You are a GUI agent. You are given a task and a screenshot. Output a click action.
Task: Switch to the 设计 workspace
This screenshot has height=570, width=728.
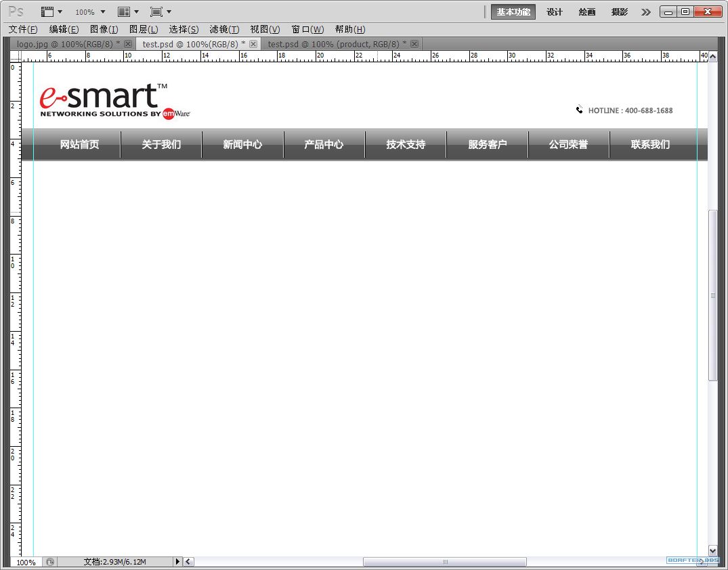coord(555,12)
